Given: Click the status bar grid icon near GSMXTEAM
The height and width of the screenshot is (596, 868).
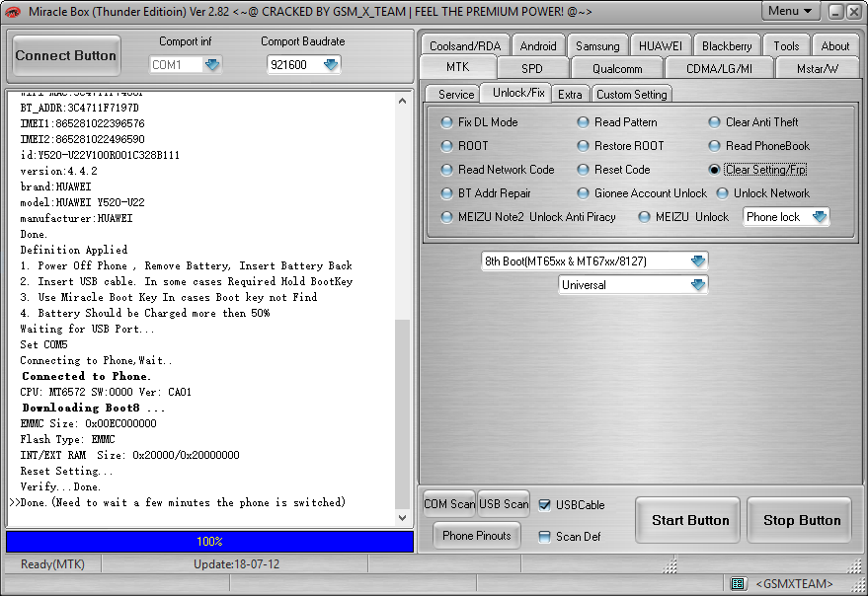Looking at the screenshot, I should click(737, 583).
